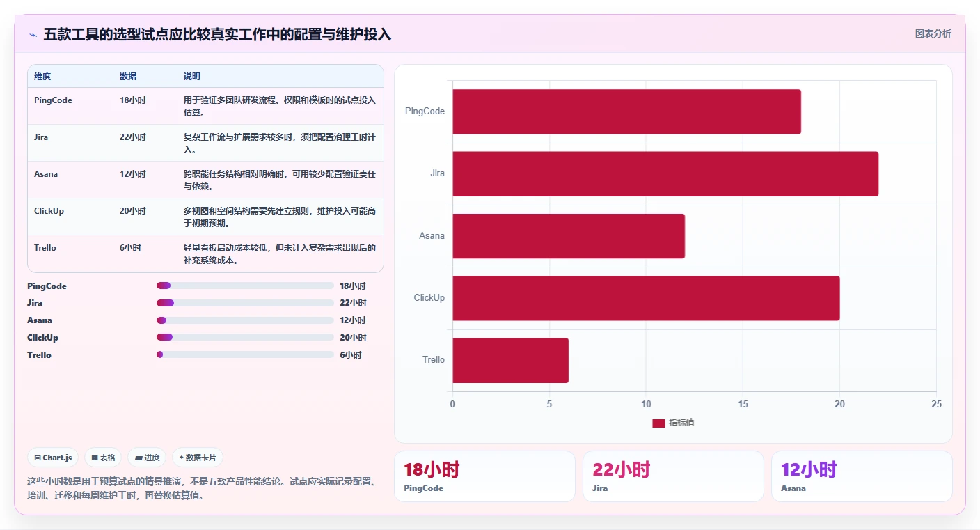980x530 pixels.
Task: Click the 进度 tag
Action: coord(147,458)
